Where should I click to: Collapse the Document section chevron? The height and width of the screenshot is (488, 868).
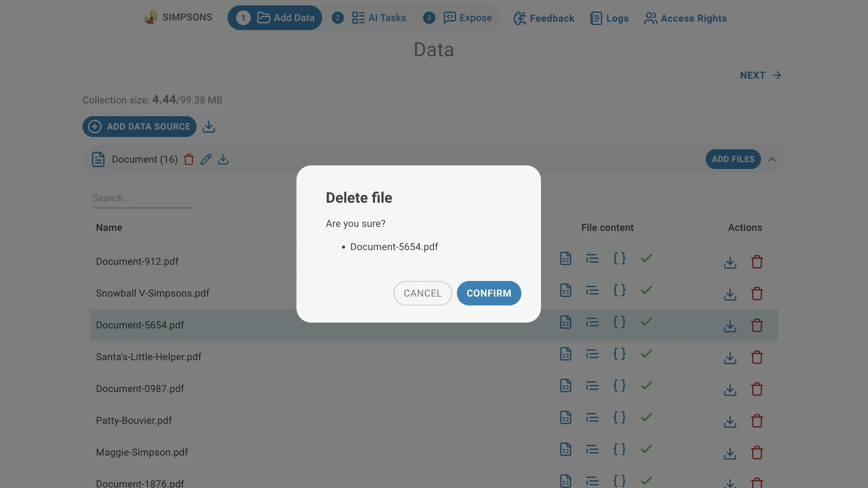(772, 159)
